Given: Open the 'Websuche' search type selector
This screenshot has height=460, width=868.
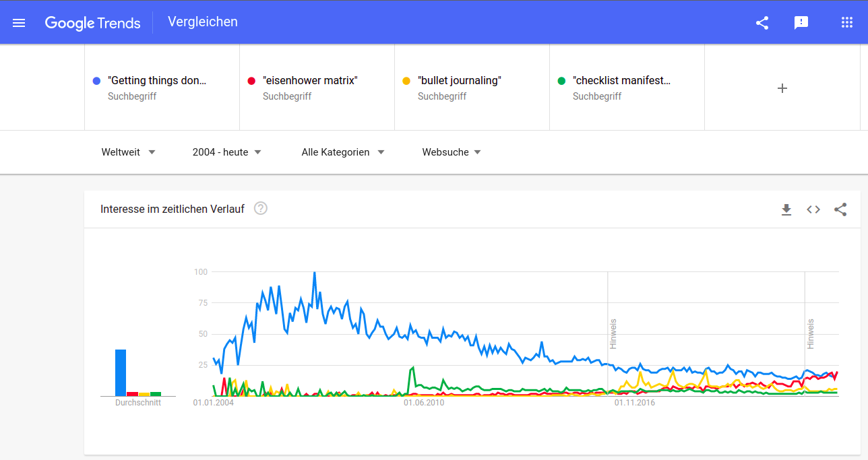Looking at the screenshot, I should pyautogui.click(x=452, y=152).
